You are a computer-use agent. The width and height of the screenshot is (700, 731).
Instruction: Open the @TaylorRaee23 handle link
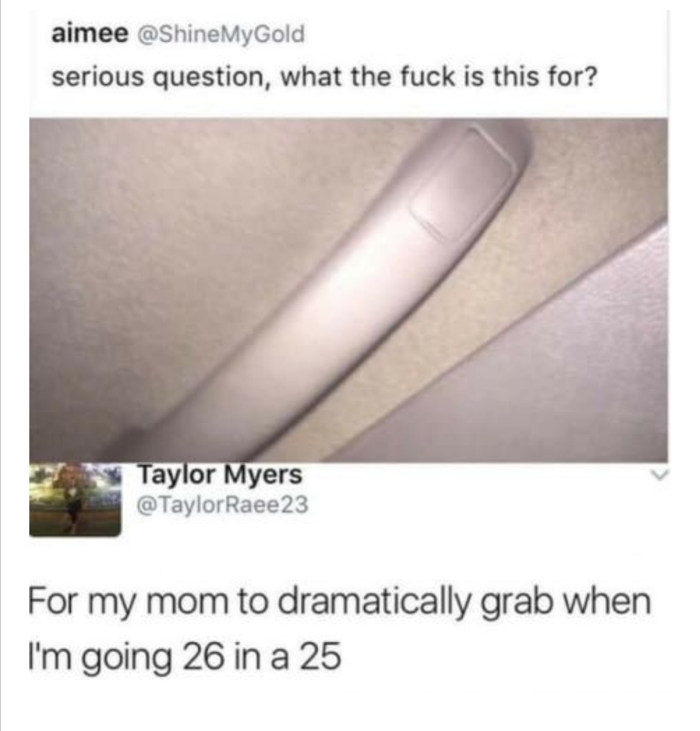(x=222, y=504)
